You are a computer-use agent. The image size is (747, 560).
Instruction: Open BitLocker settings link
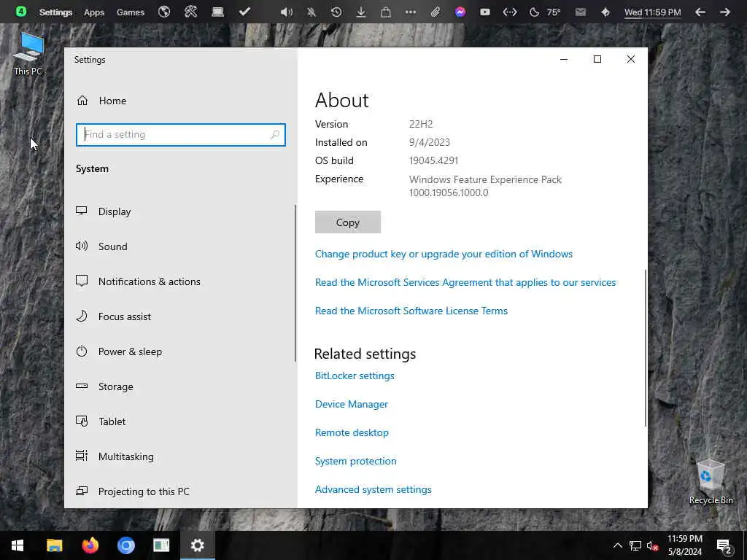(355, 376)
